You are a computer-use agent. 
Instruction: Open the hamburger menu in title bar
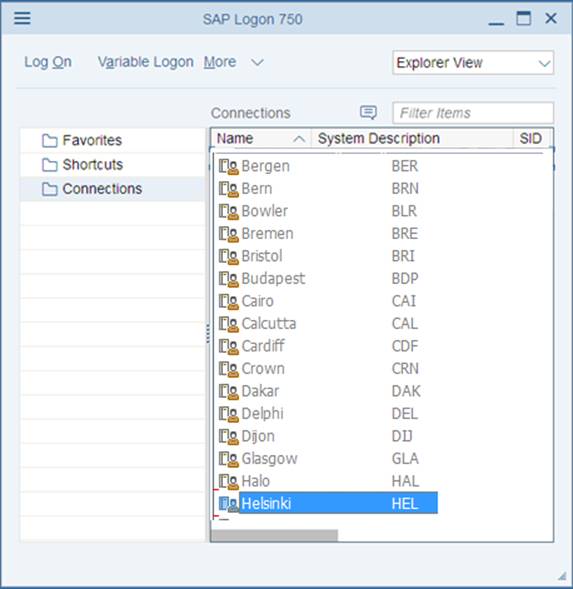click(x=22, y=18)
